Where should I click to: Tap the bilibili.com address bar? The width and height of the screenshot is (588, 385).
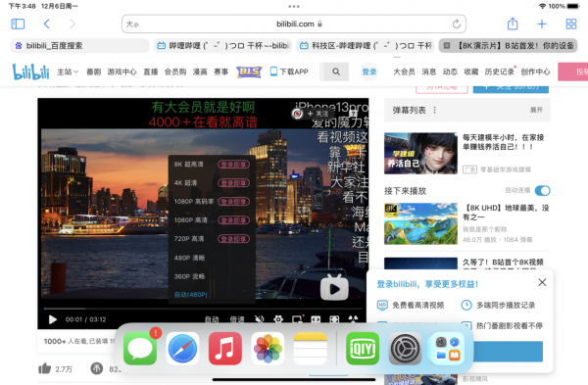pyautogui.click(x=294, y=24)
